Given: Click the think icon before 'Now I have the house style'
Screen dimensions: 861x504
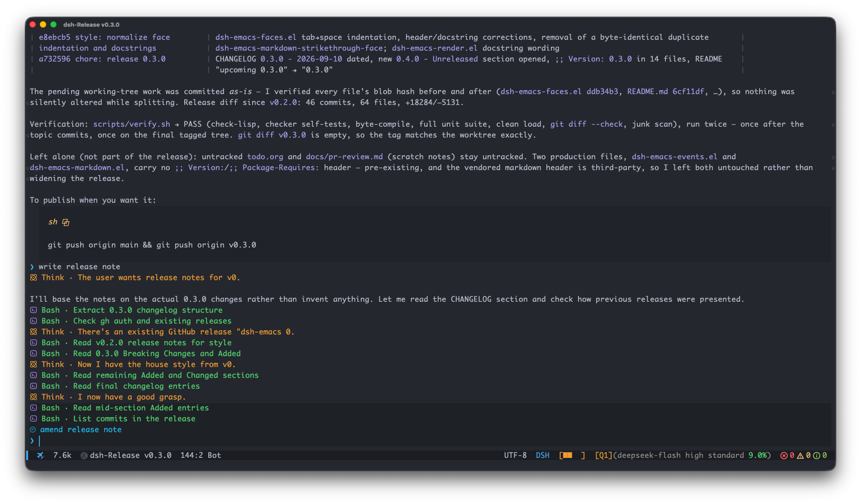Looking at the screenshot, I should (33, 364).
